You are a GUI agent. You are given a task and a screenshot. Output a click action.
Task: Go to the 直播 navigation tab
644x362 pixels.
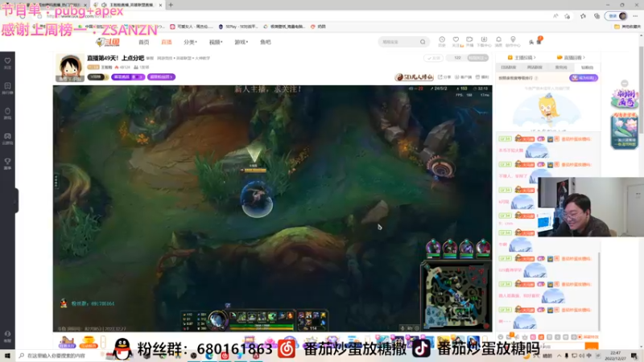tap(167, 43)
